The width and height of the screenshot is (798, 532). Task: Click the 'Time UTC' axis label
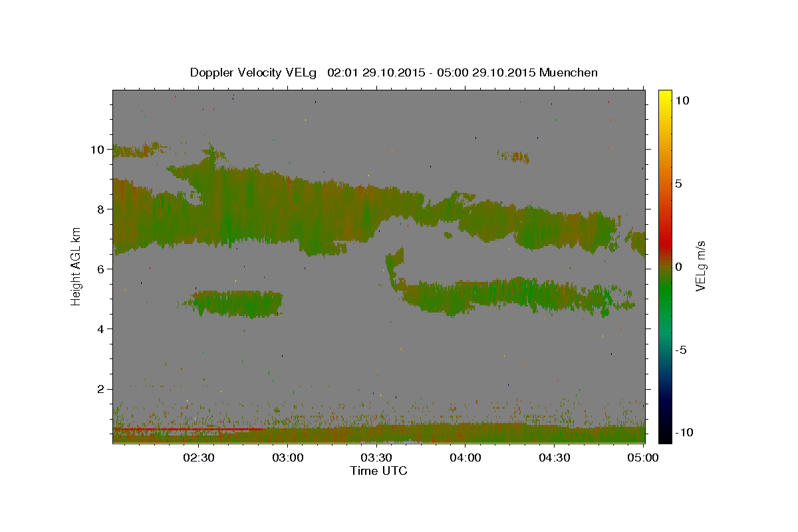[x=378, y=471]
